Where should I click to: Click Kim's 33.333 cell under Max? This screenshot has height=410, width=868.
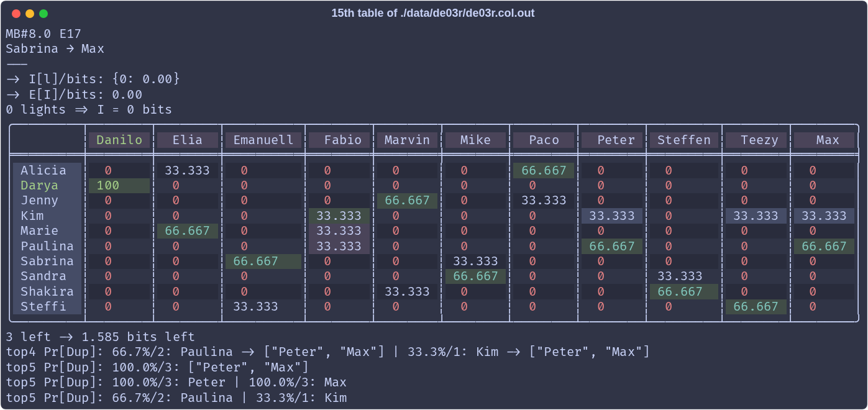[x=825, y=216]
